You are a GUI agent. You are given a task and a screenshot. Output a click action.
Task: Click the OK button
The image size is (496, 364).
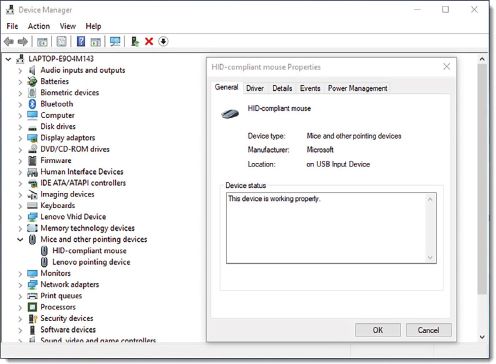click(378, 330)
